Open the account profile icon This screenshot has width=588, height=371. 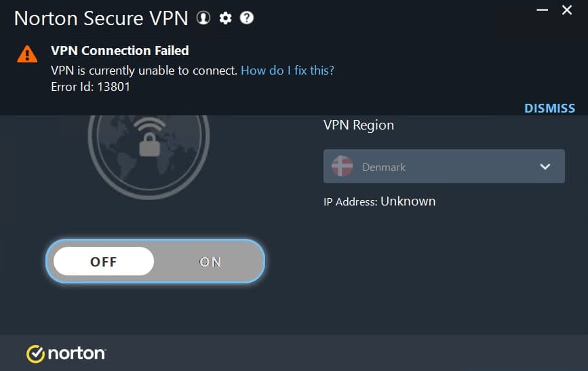[x=203, y=18]
